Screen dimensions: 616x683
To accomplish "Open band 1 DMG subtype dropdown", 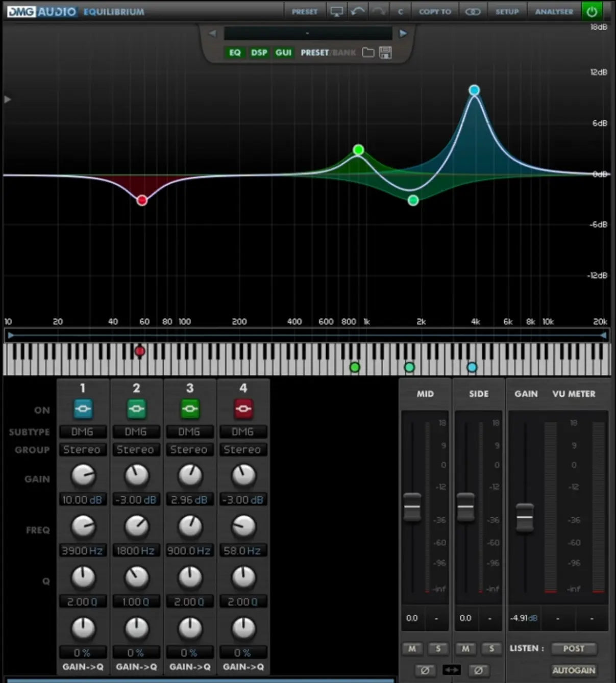I will coord(82,432).
